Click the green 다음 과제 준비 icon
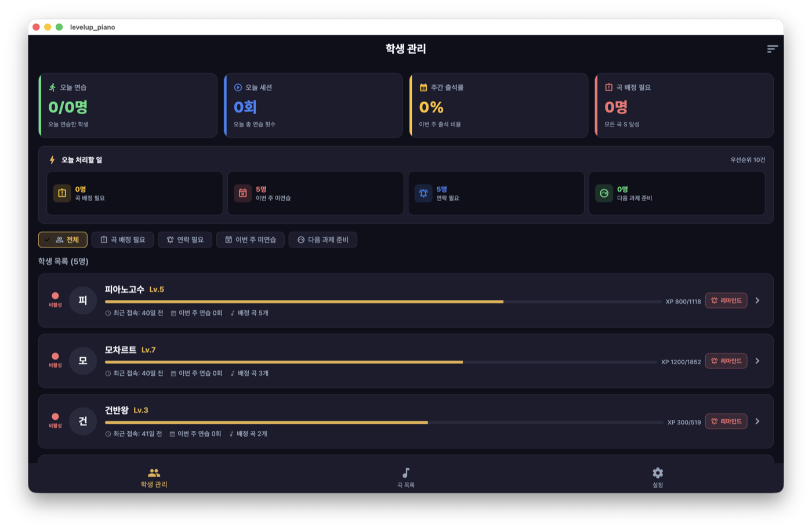812x530 pixels. (604, 193)
